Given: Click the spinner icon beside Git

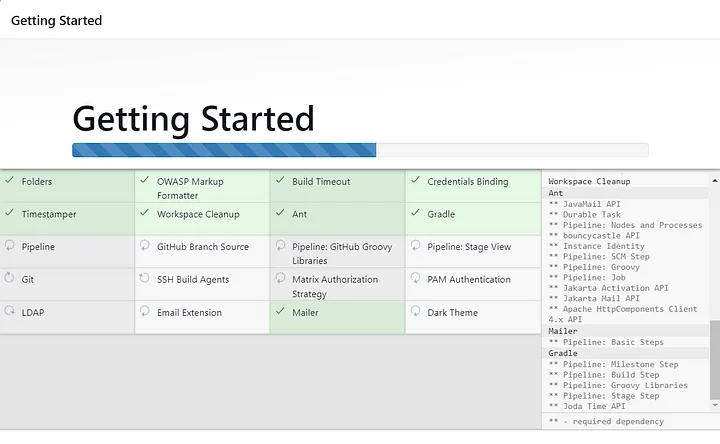Looking at the screenshot, I should click(10, 278).
